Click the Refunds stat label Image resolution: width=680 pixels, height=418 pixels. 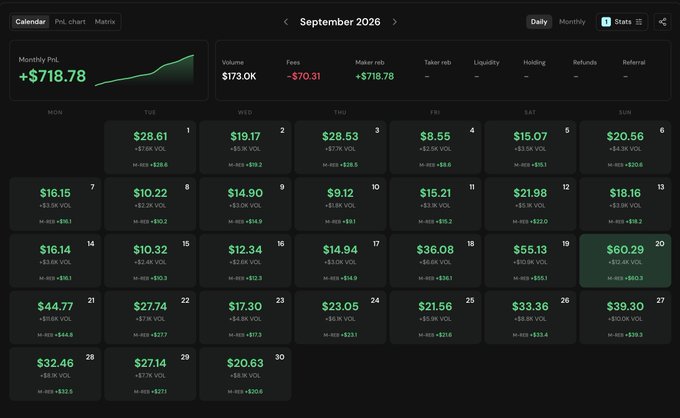click(585, 62)
